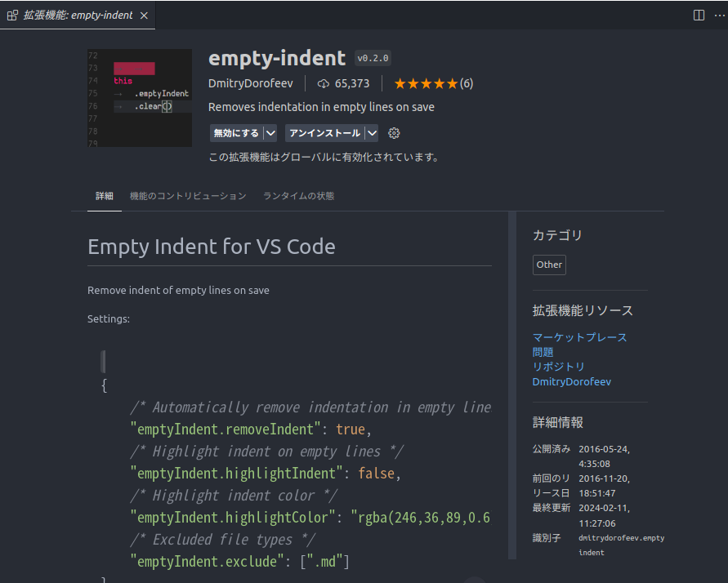The height and width of the screenshot is (583, 728).
Task: Open the extension settings gear
Action: click(394, 133)
